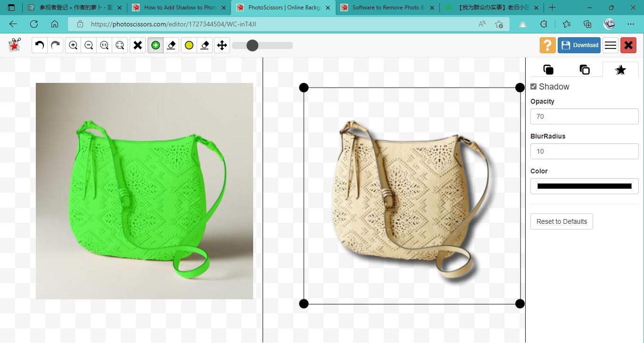Open the browser's three-dot settings menu
The width and height of the screenshot is (644, 343).
[x=631, y=24]
